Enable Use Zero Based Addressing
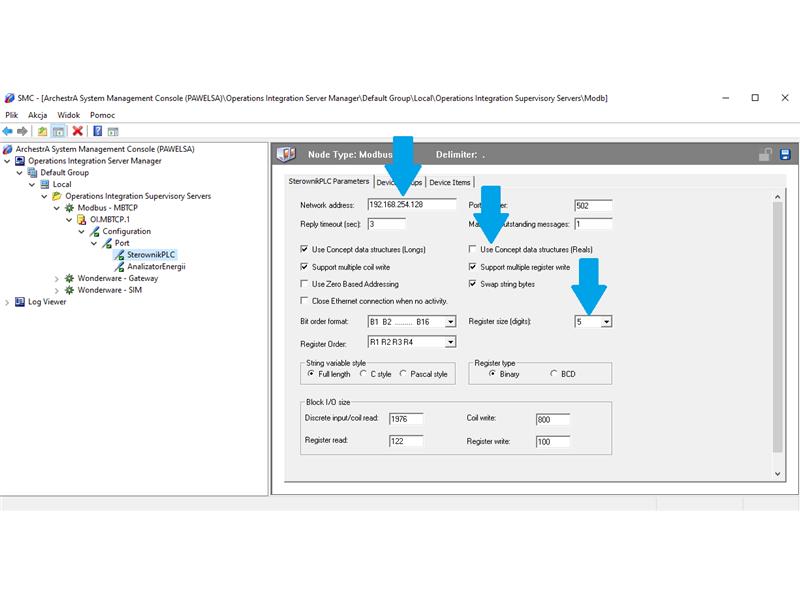Screen dimensions: 800x600 [x=304, y=283]
